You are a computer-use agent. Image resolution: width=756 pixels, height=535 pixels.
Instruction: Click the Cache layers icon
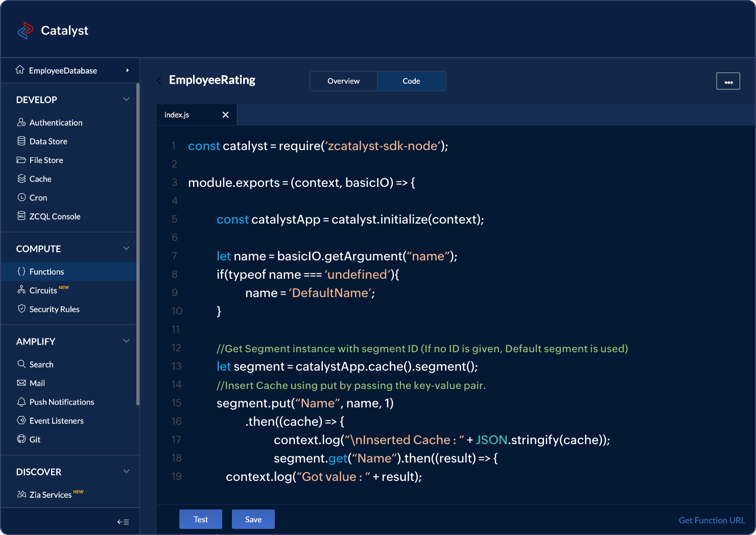[21, 178]
